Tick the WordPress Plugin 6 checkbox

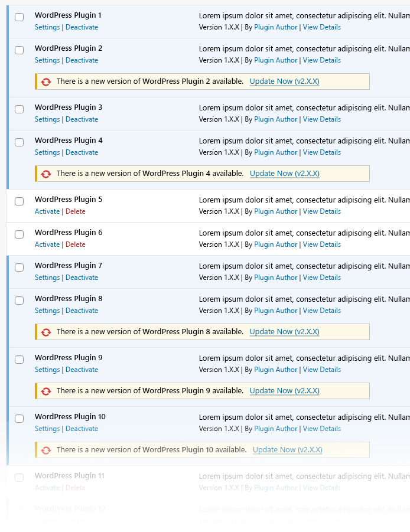tap(19, 234)
